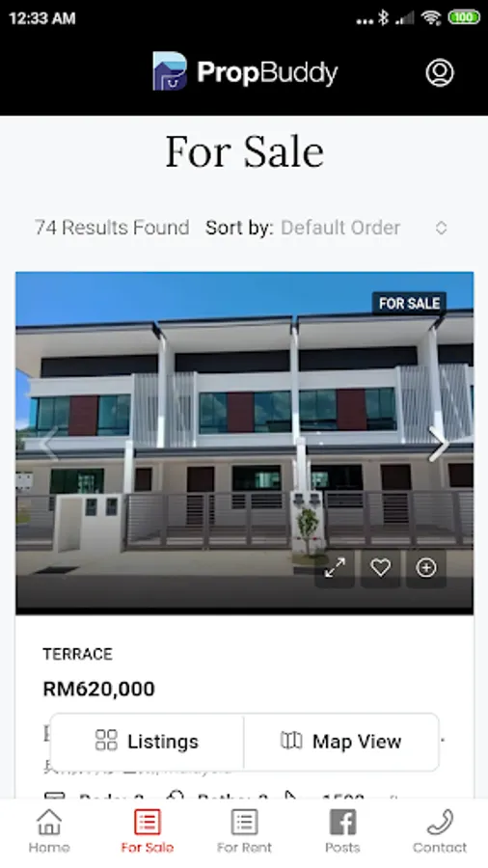Click the FOR SALE label badge
Screen dimensions: 488x868
pyautogui.click(x=410, y=304)
